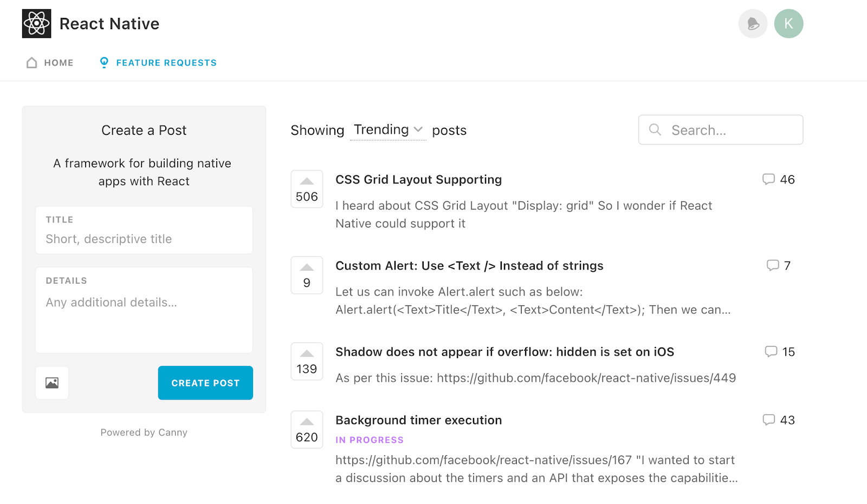
Task: Open comments on Shadow overflow post
Action: pos(780,352)
